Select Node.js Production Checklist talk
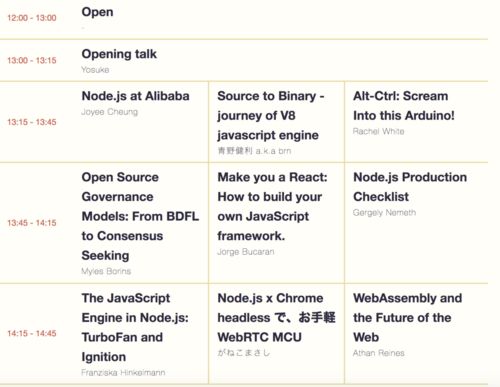500x387 pixels. pos(410,187)
